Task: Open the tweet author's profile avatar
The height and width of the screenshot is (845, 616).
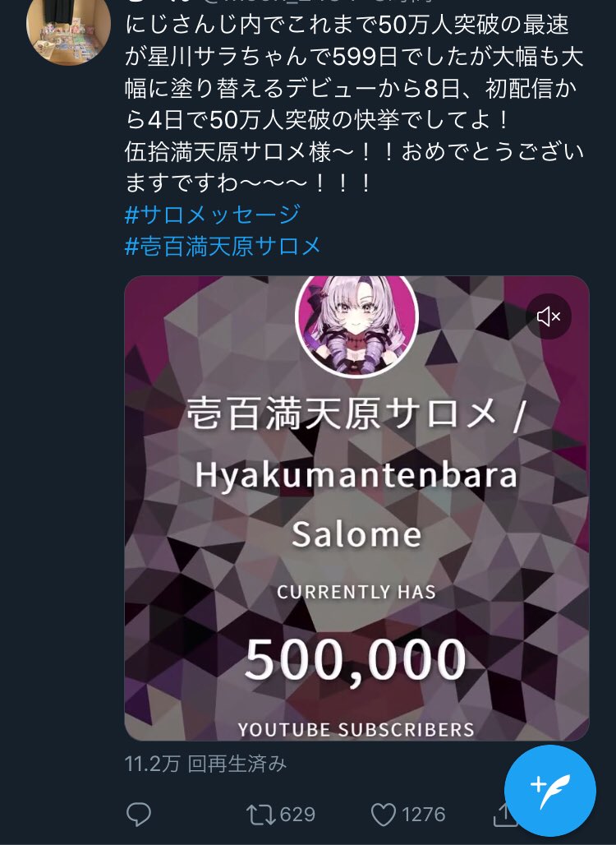Action: click(x=68, y=30)
